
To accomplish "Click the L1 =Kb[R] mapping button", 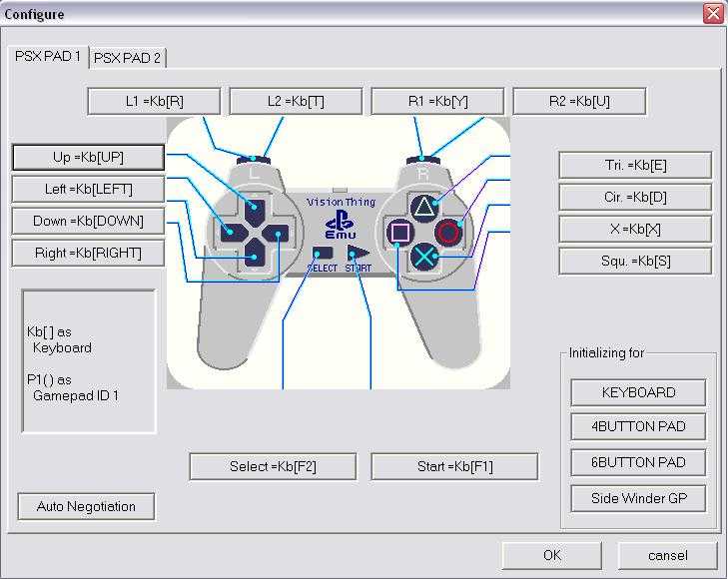I will point(154,101).
